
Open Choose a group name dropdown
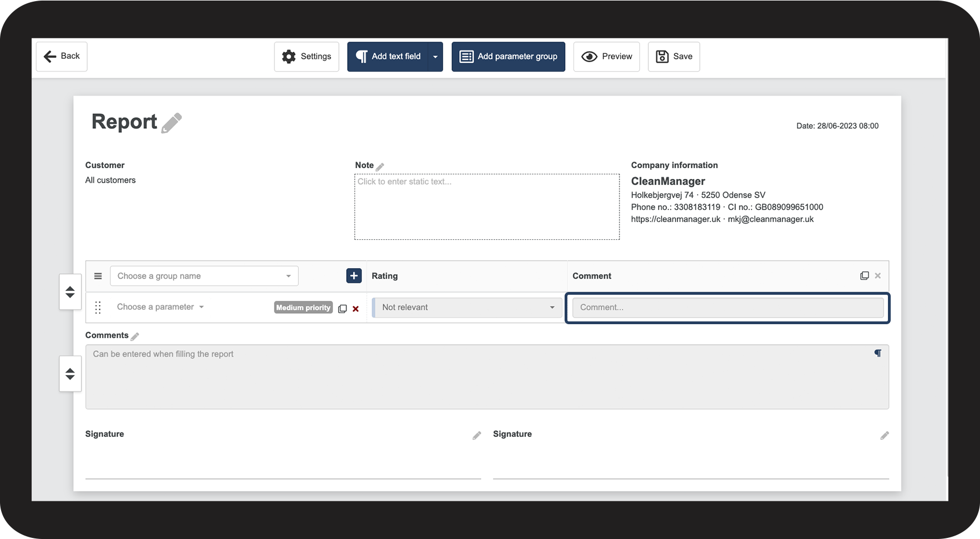204,276
